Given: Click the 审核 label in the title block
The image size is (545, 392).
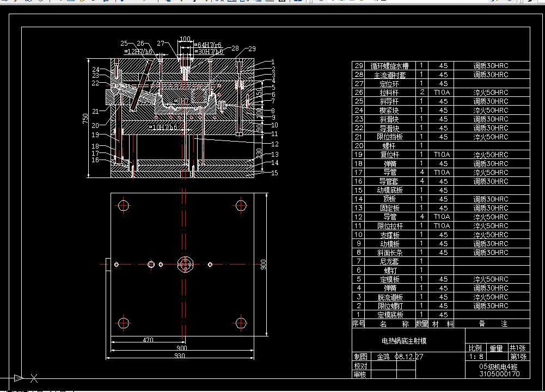Looking at the screenshot, I should (360, 375).
